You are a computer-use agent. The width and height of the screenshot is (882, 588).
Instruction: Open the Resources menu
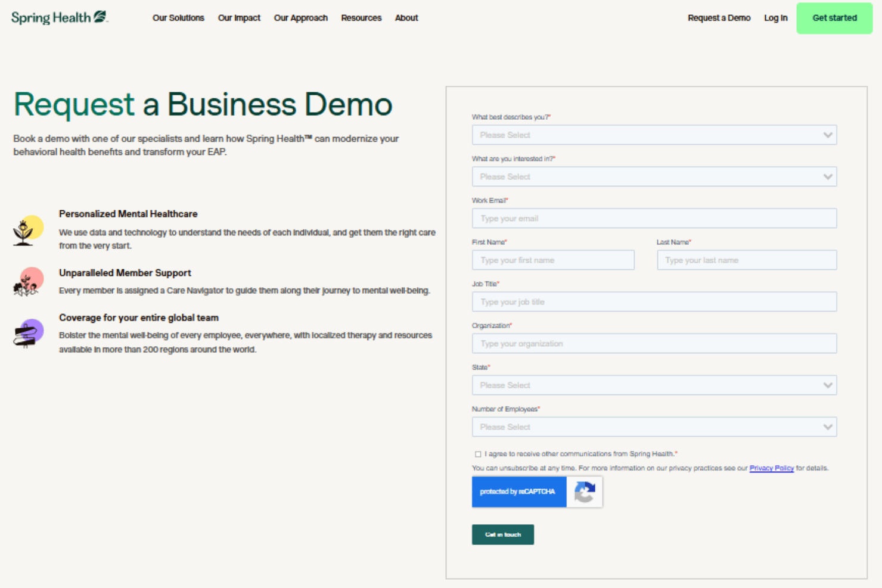[361, 18]
